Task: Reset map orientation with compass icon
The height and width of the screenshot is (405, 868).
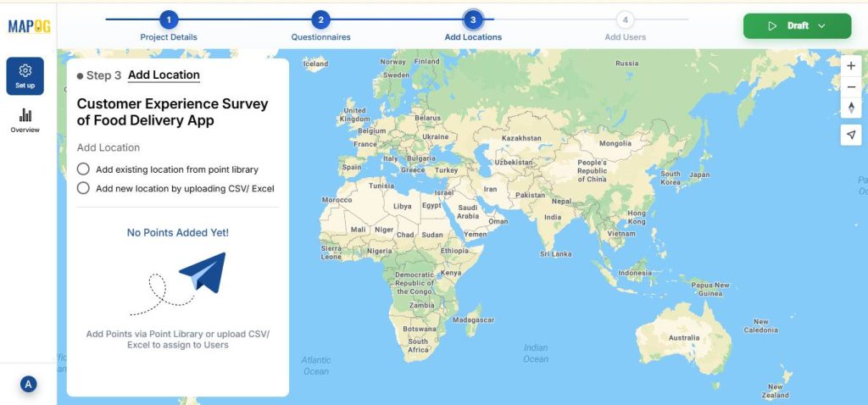Action: [x=851, y=108]
